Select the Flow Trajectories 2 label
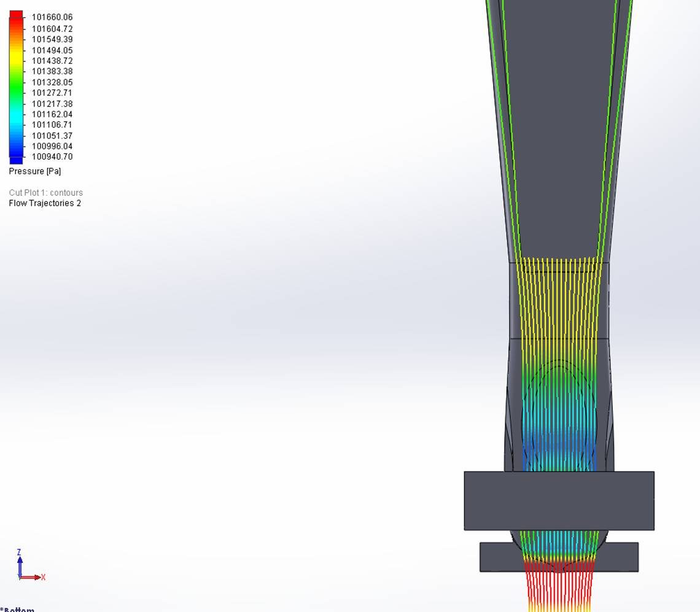Viewport: 700px width, 612px height. point(44,203)
